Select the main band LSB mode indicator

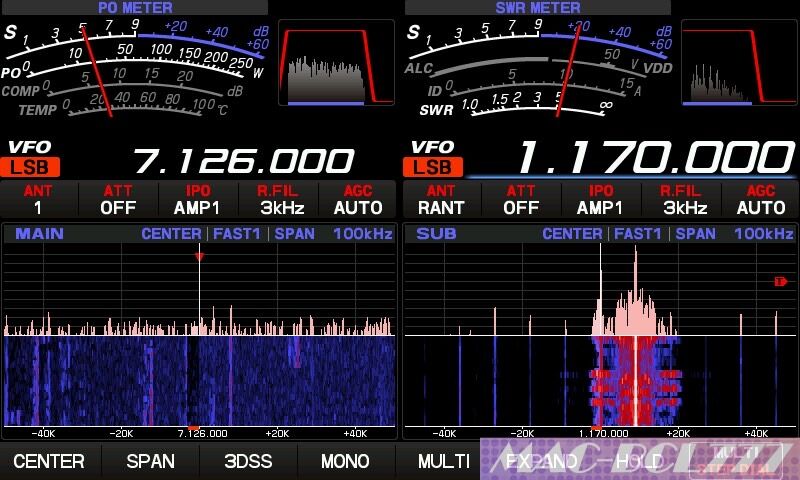coord(30,167)
